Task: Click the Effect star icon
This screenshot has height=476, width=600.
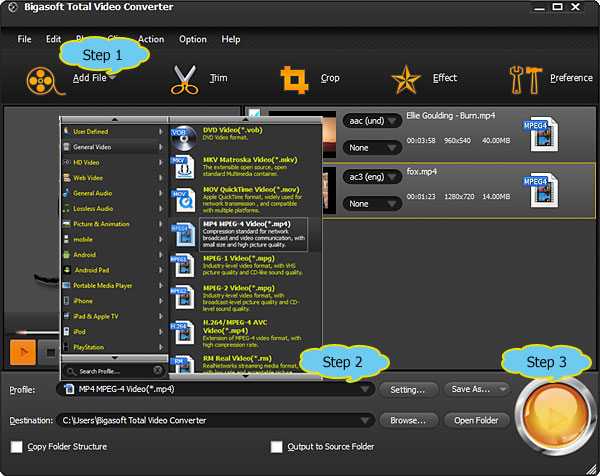Action: pyautogui.click(x=406, y=80)
